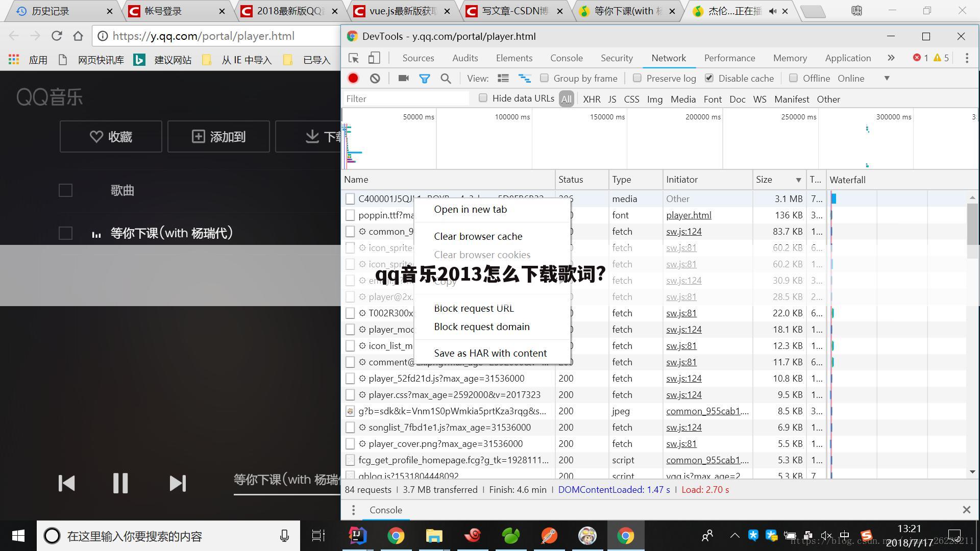
Task: Select Clear browser cache menu item
Action: coord(478,236)
